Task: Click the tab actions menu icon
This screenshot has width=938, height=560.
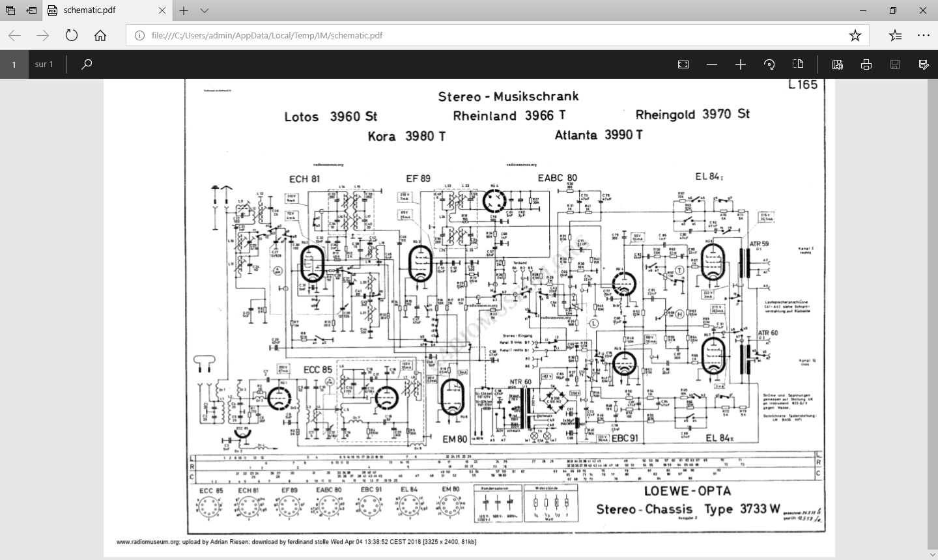Action: tap(10, 10)
